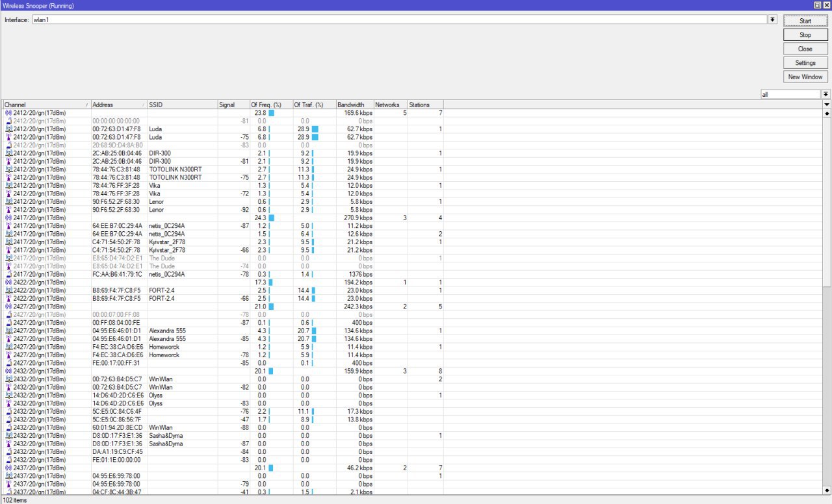This screenshot has height=504, width=832.
Task: Open the Interface dropdown arrow
Action: coord(773,19)
